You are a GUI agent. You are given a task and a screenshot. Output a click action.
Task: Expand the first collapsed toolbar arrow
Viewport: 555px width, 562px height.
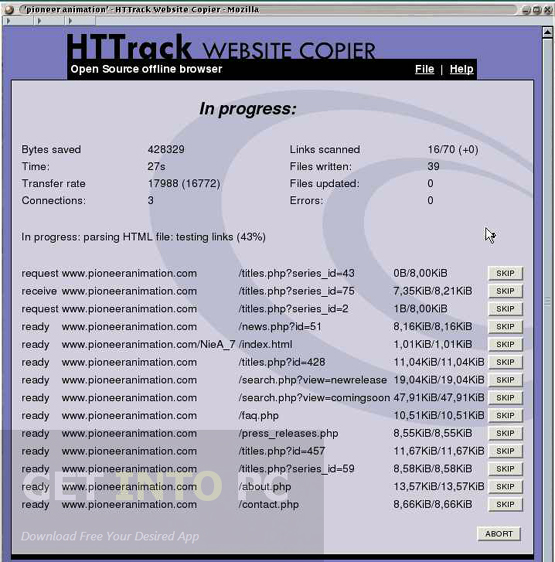pos(8,21)
